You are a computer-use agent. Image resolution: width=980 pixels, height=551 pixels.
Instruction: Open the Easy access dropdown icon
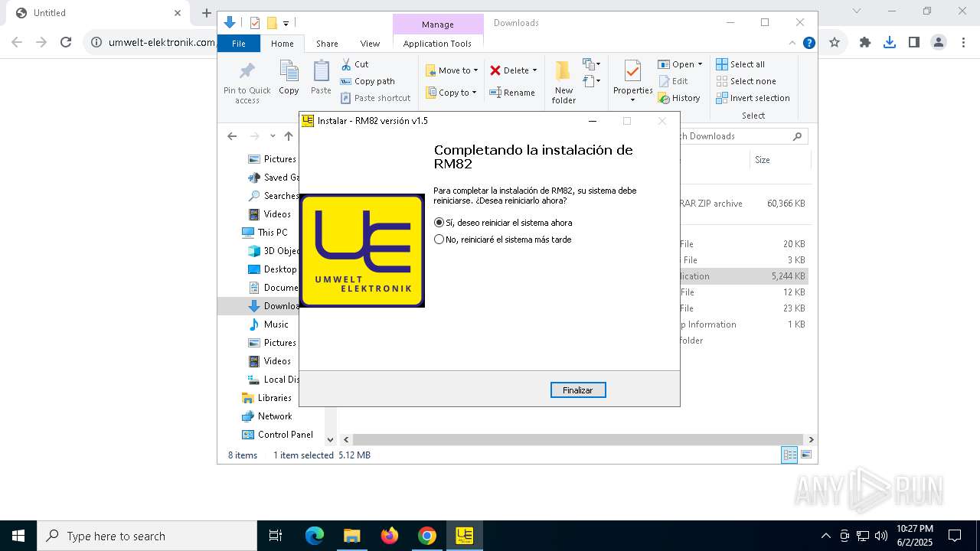tap(591, 80)
